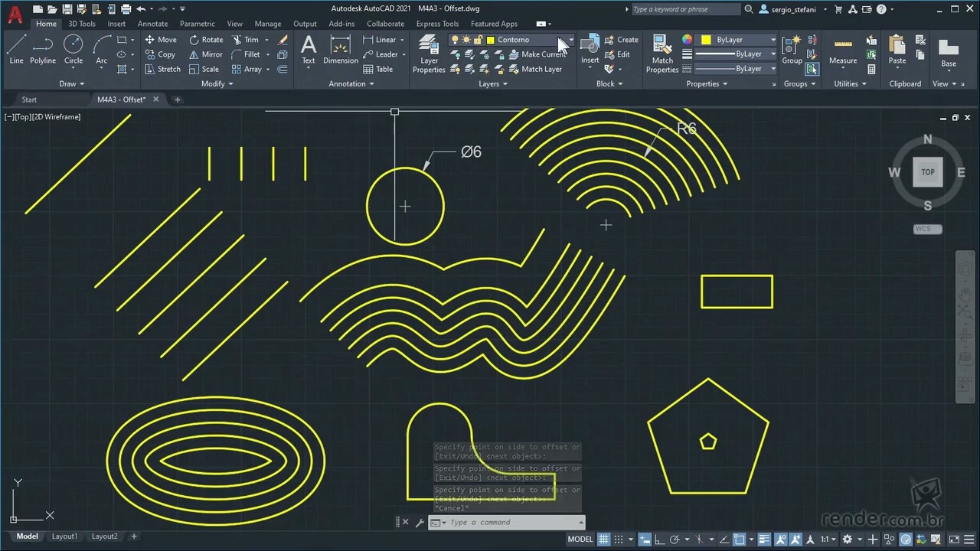Toggle polar tracking in status bar
This screenshot has height=551, width=980.
coord(676,539)
